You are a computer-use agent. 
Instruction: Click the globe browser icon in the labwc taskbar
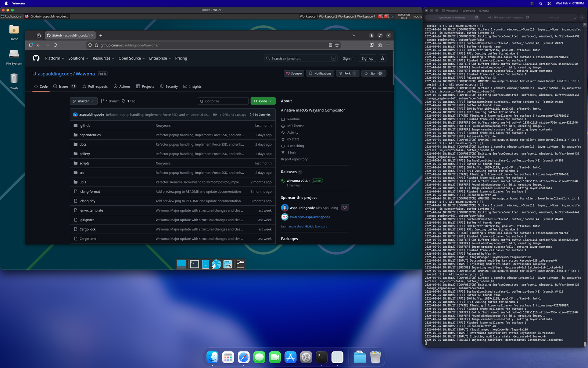217,264
